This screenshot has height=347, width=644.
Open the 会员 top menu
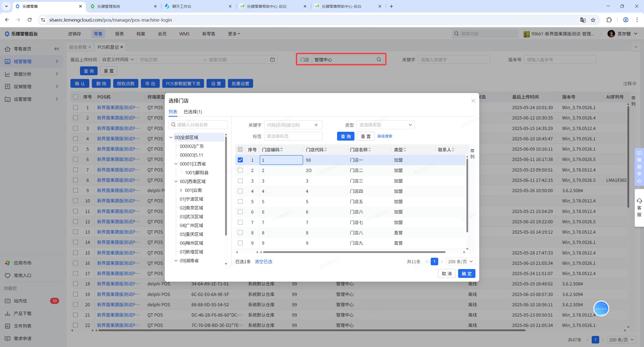162,34
